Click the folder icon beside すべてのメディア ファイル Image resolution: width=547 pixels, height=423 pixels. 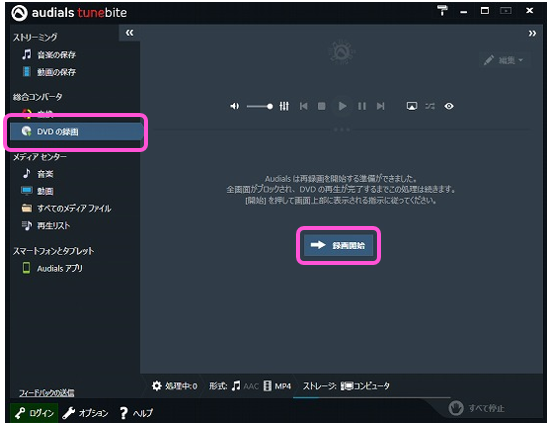pyautogui.click(x=27, y=208)
